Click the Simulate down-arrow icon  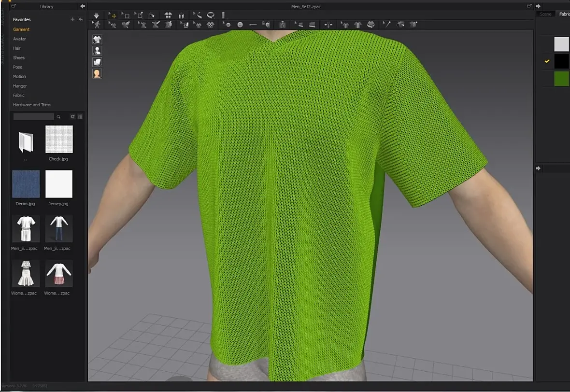(x=96, y=15)
